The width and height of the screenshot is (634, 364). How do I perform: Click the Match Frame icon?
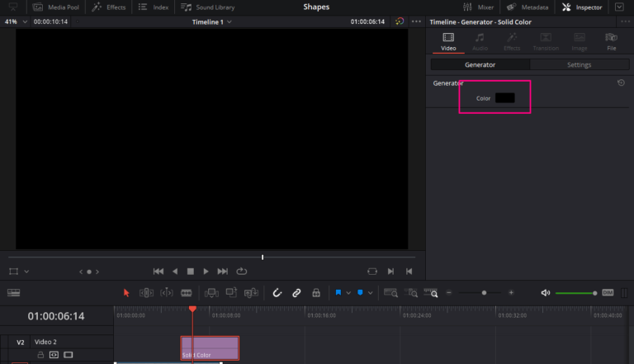click(372, 272)
